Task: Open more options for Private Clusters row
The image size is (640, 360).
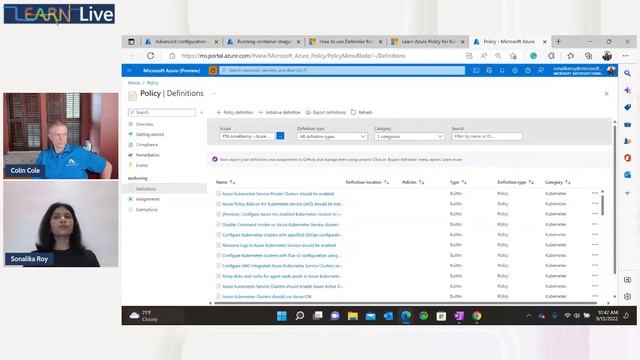Action: (x=595, y=193)
